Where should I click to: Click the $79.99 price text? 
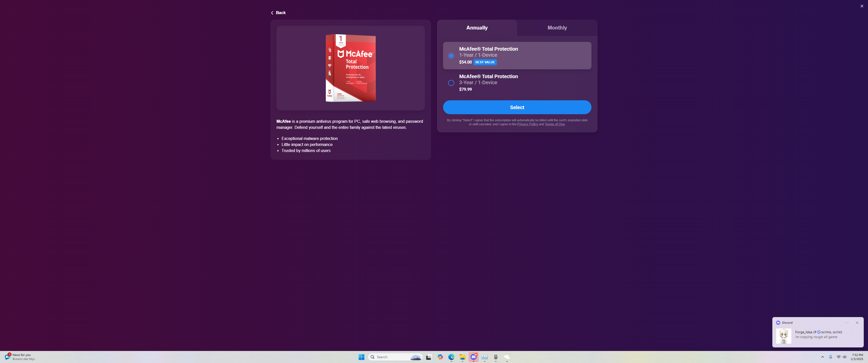(x=465, y=89)
